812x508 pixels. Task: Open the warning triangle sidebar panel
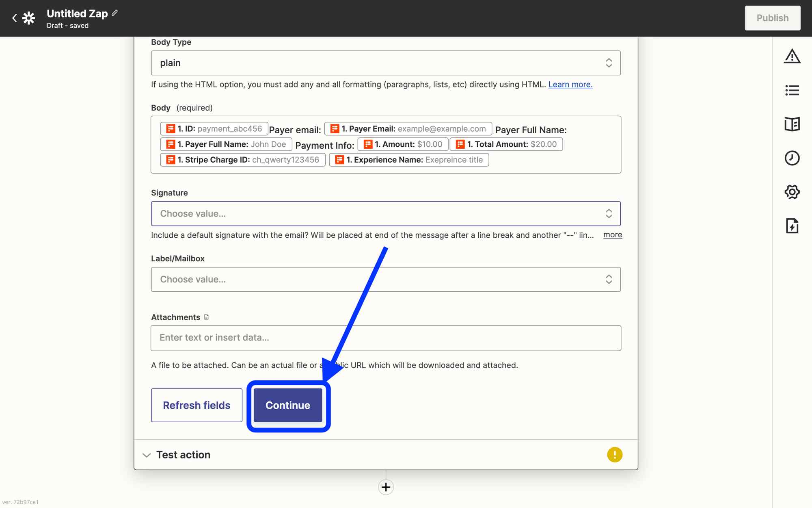tap(792, 56)
